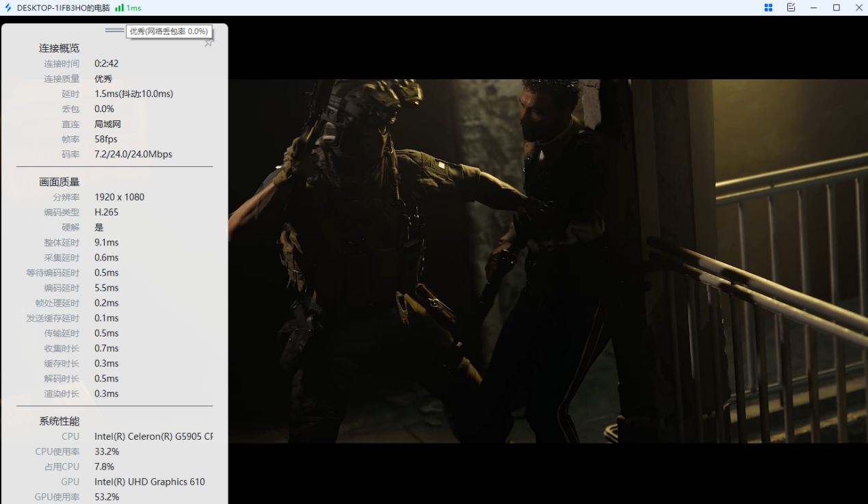This screenshot has height=504, width=868.
Task: Click the 优秀(网络丢包率 0.0%) tooltip
Action: [169, 31]
